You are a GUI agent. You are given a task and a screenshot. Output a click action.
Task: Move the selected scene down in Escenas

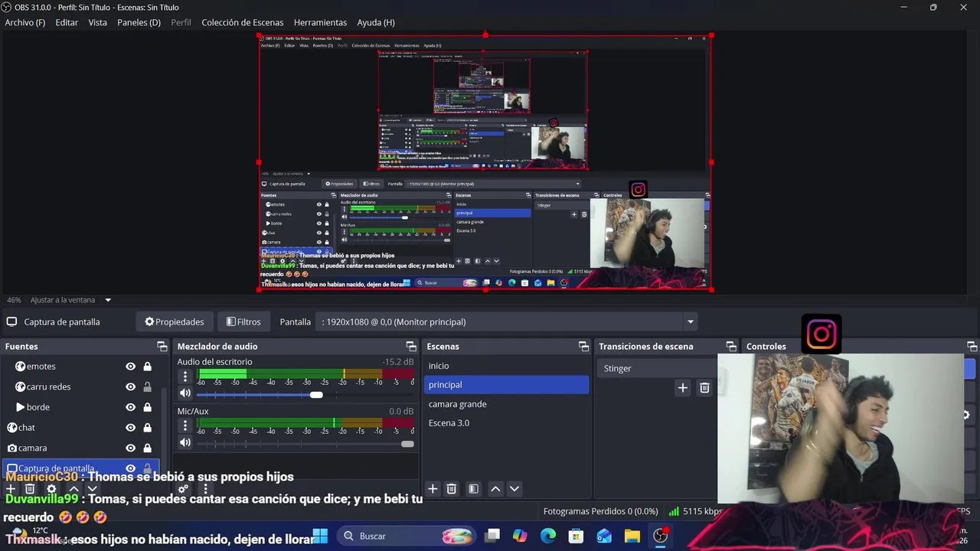point(514,489)
